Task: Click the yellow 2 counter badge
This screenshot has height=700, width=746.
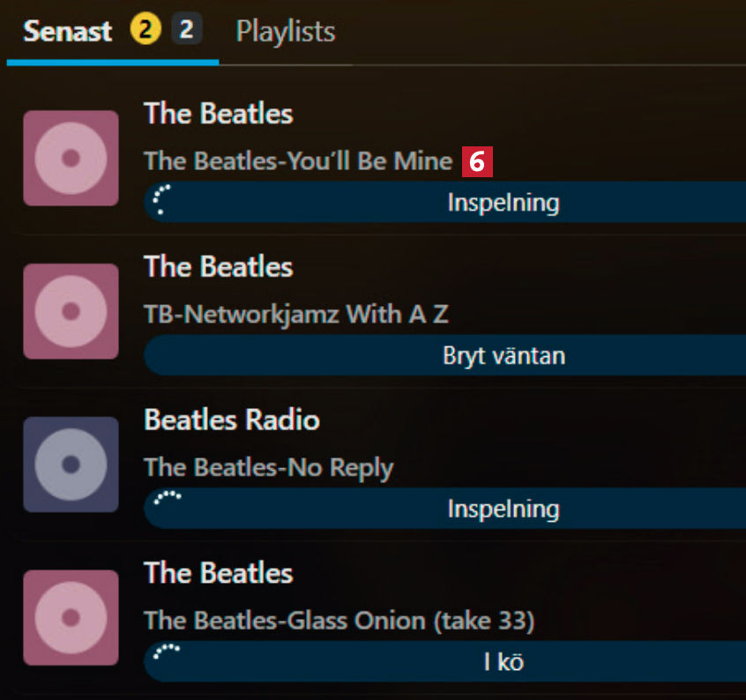Action: (x=145, y=31)
